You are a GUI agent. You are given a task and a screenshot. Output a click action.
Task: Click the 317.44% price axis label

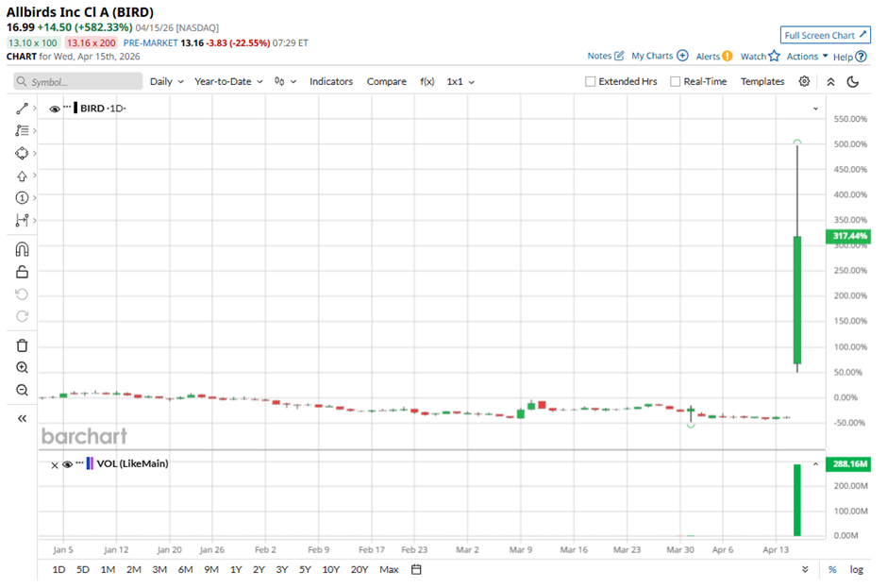pyautogui.click(x=848, y=236)
